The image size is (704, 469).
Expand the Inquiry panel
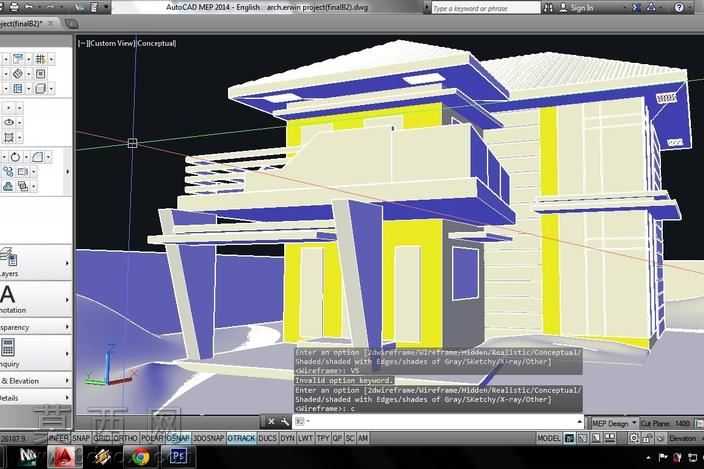click(x=67, y=354)
